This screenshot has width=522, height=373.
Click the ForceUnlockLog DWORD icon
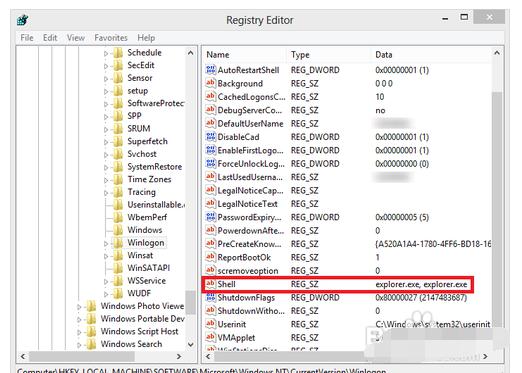coord(211,163)
